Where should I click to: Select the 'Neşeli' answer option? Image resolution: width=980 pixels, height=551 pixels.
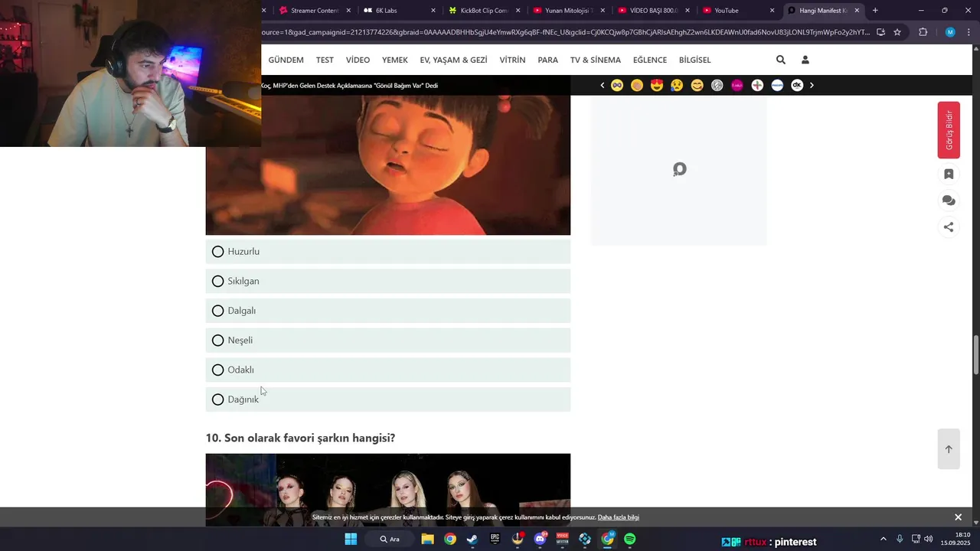click(387, 341)
